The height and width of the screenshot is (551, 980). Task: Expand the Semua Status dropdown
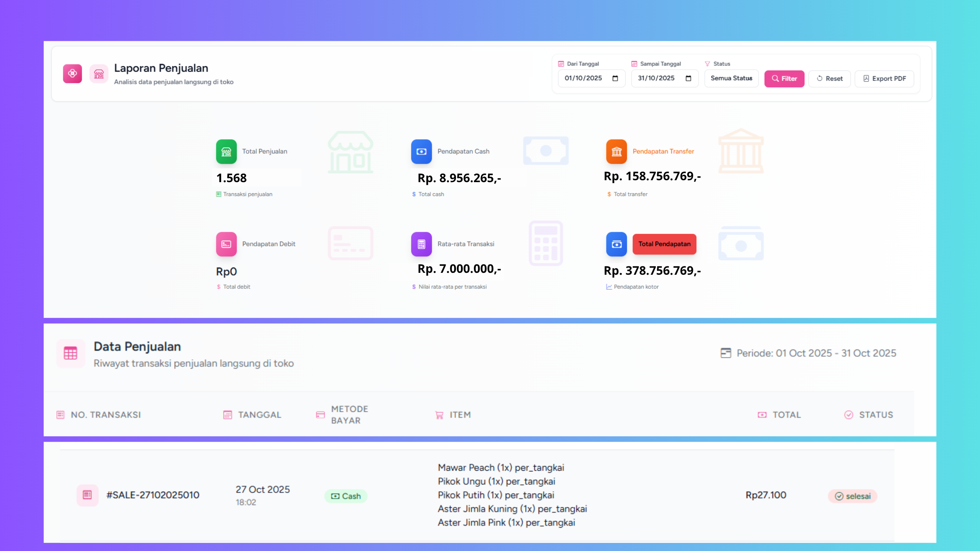tap(731, 78)
